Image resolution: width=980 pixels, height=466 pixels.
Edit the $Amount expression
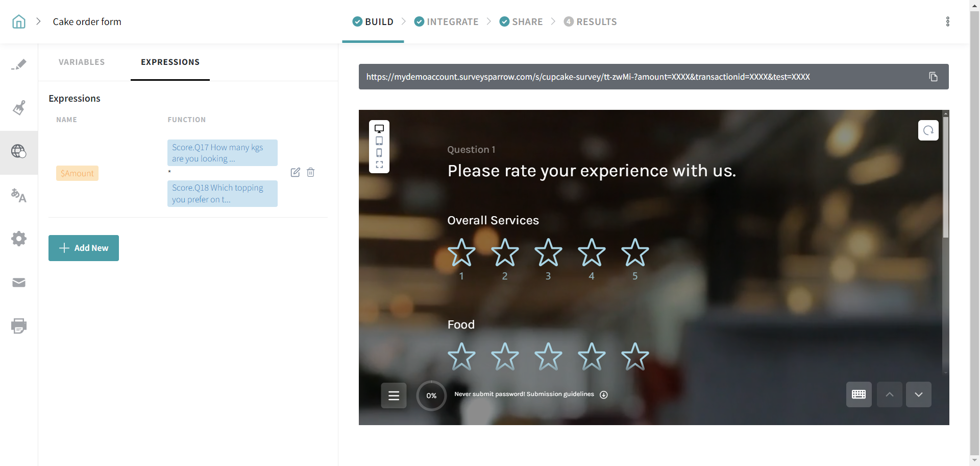tap(295, 172)
